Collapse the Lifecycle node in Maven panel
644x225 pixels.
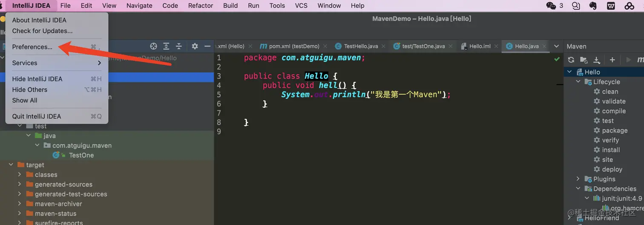(x=578, y=82)
